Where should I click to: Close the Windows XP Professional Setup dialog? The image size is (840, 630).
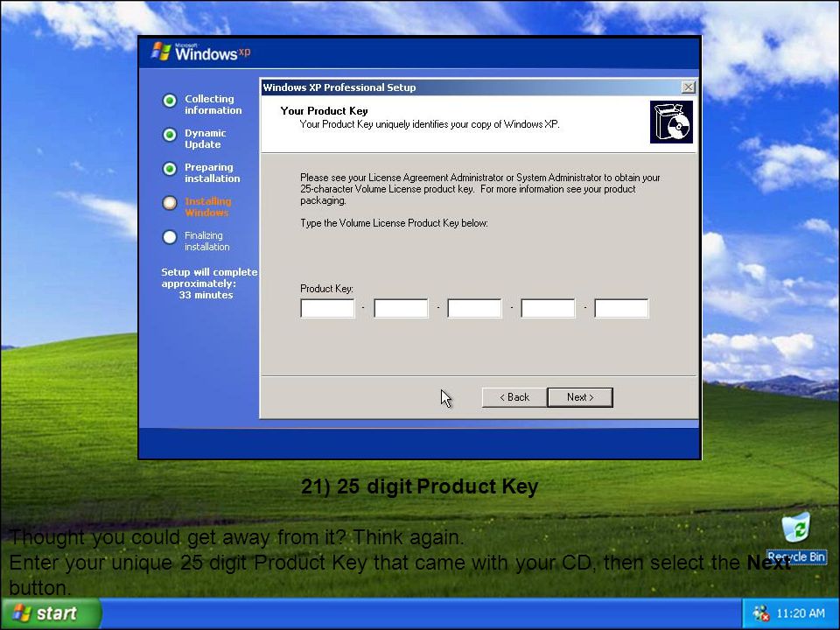(x=688, y=87)
